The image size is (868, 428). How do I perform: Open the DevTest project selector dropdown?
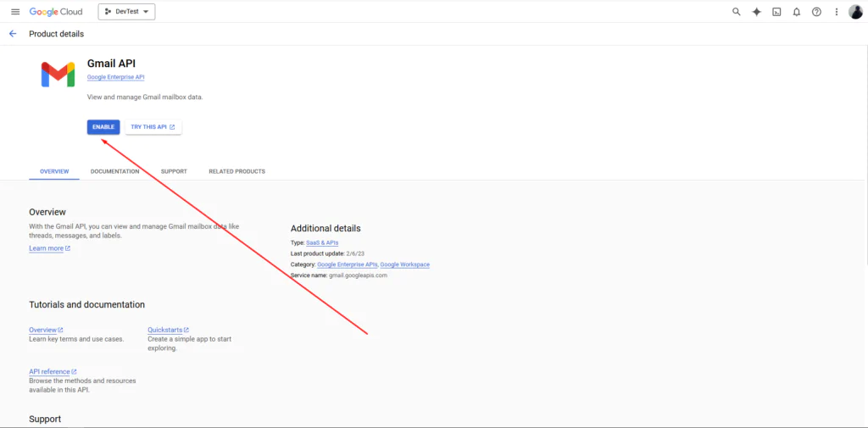[127, 12]
